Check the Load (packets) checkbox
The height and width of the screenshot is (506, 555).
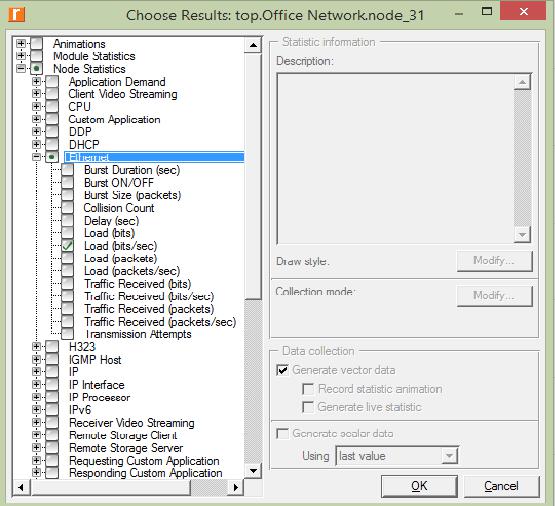(67, 258)
